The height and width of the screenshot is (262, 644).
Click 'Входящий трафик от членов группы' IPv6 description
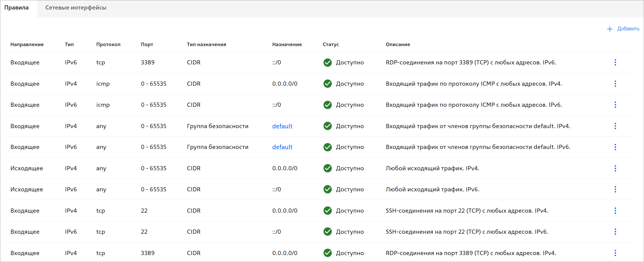[x=478, y=147]
